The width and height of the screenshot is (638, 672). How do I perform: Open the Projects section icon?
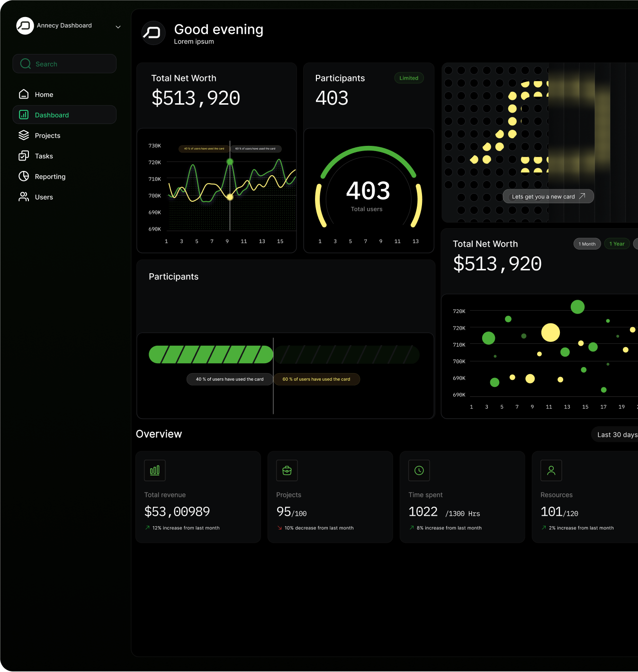24,135
